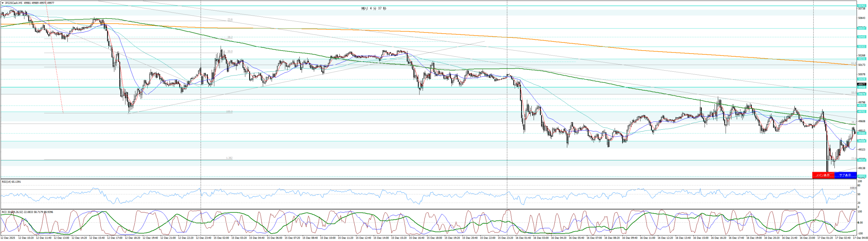The image size is (868, 241).
Task: Click the 49215 price level label
Action: [861, 160]
